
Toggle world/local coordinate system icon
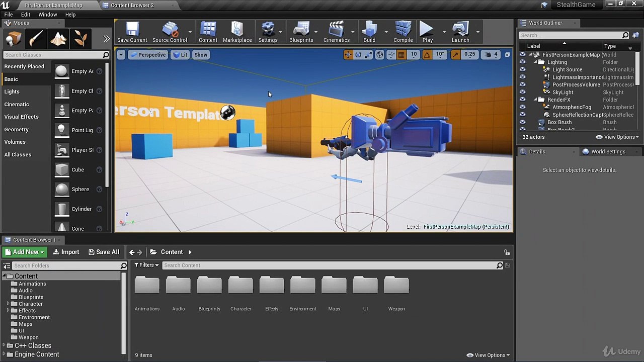[x=380, y=55]
